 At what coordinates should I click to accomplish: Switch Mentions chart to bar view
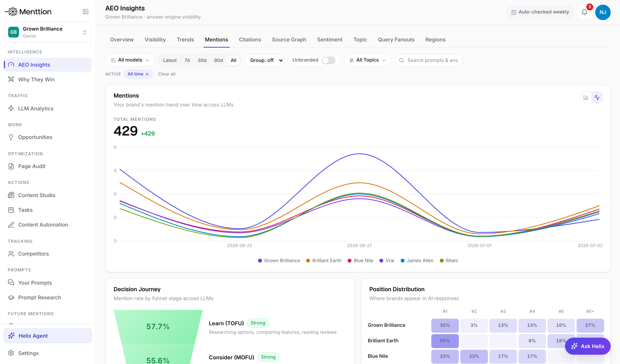[586, 97]
